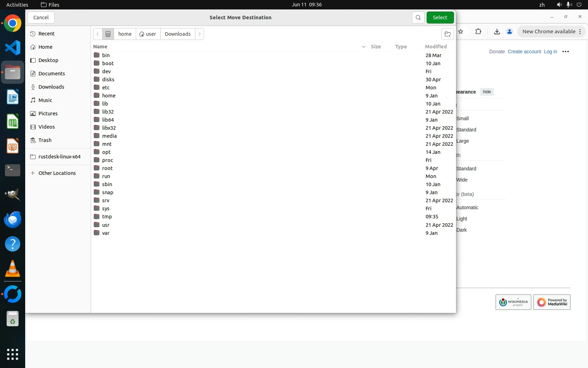Expand Other Locations in the sidebar
The height and width of the screenshot is (368, 588).
(x=57, y=173)
